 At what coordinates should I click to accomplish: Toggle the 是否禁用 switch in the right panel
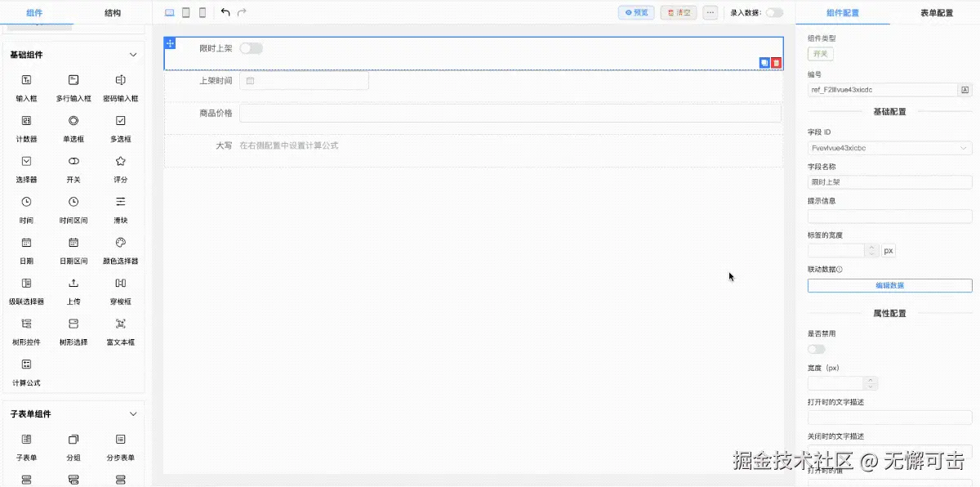815,349
